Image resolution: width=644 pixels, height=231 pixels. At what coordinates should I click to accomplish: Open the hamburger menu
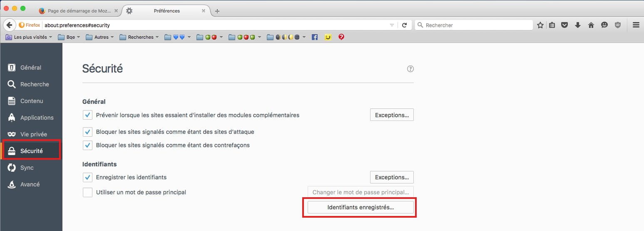[636, 25]
